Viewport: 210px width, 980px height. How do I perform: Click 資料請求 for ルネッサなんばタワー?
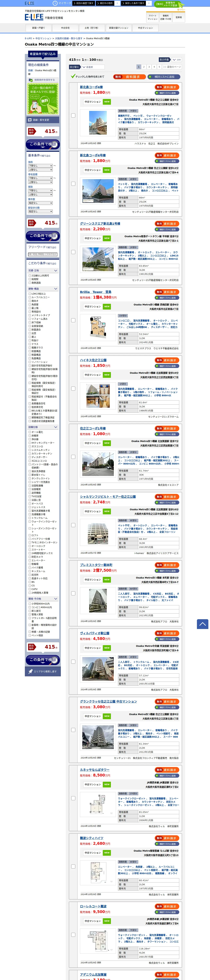pyautogui.click(x=167, y=770)
